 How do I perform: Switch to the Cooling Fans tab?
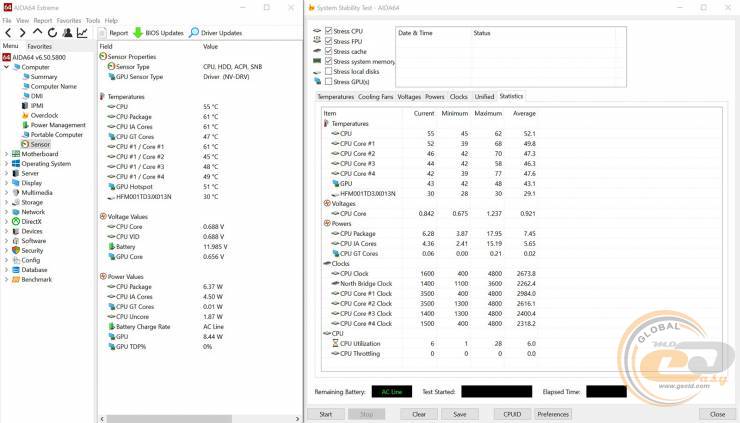375,97
